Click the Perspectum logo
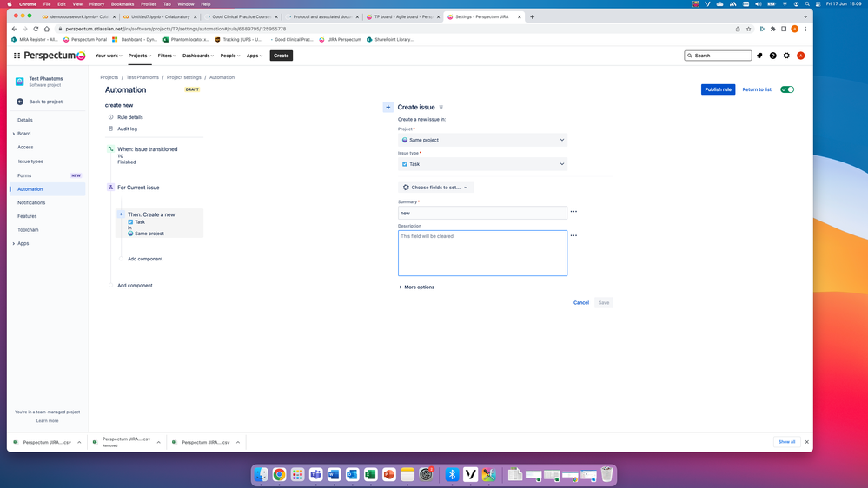 click(x=54, y=56)
